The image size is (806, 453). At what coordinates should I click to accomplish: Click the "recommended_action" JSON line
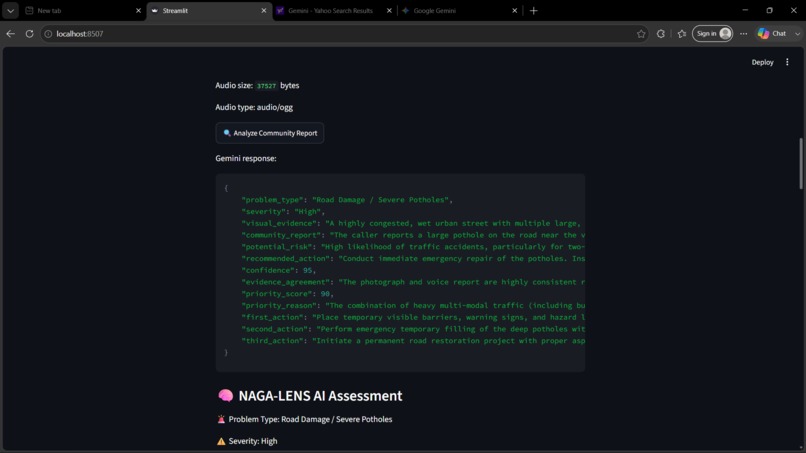click(x=413, y=259)
